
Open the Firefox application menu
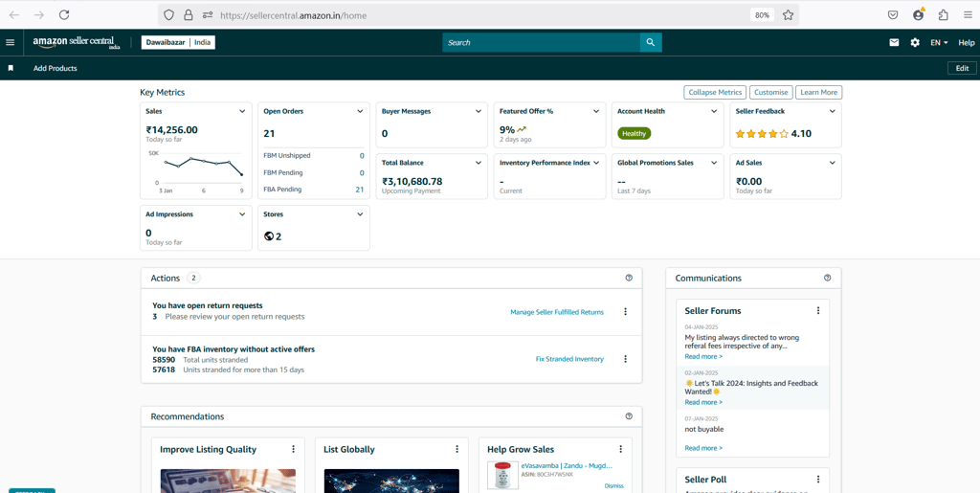point(968,15)
